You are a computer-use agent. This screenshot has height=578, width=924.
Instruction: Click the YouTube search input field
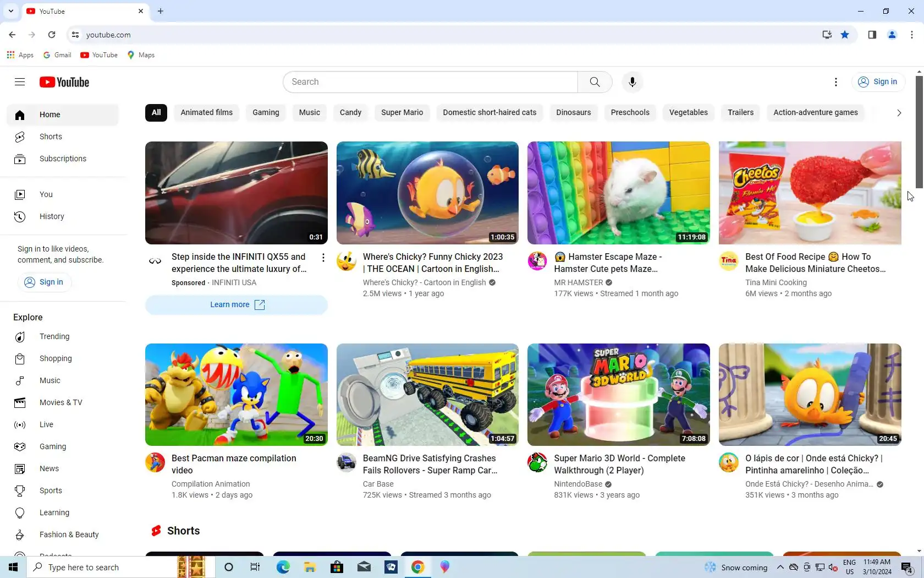pyautogui.click(x=430, y=82)
